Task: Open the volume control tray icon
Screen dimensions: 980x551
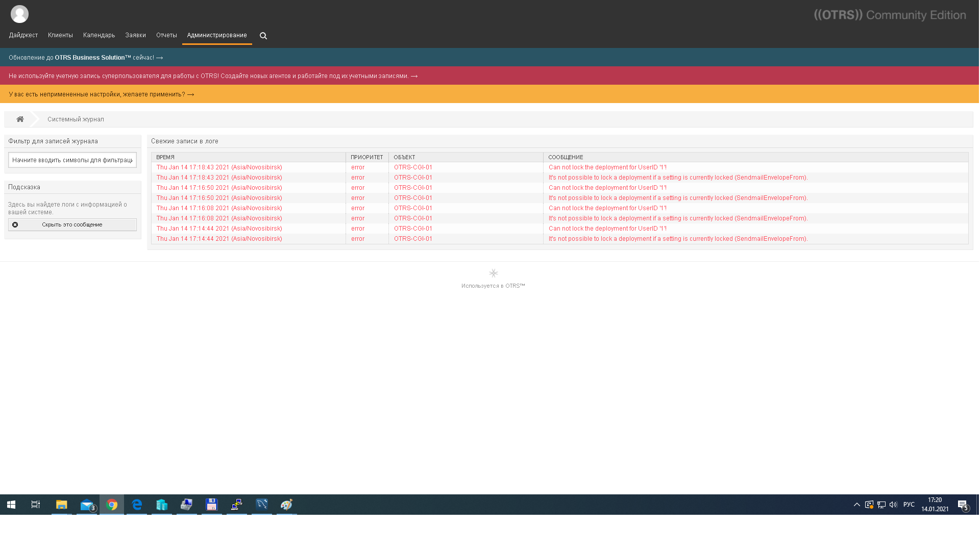Action: point(893,505)
